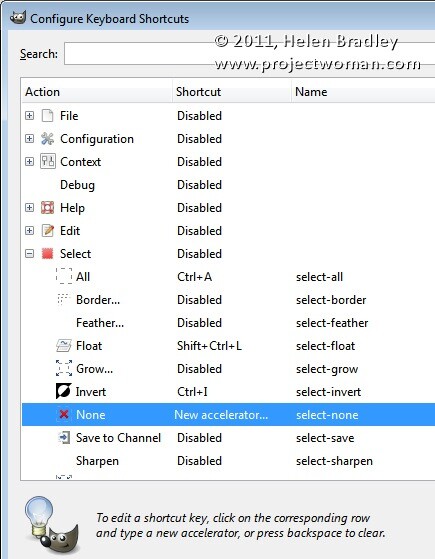435x559 pixels.
Task: Sort by the Name column header
Action: tap(363, 92)
